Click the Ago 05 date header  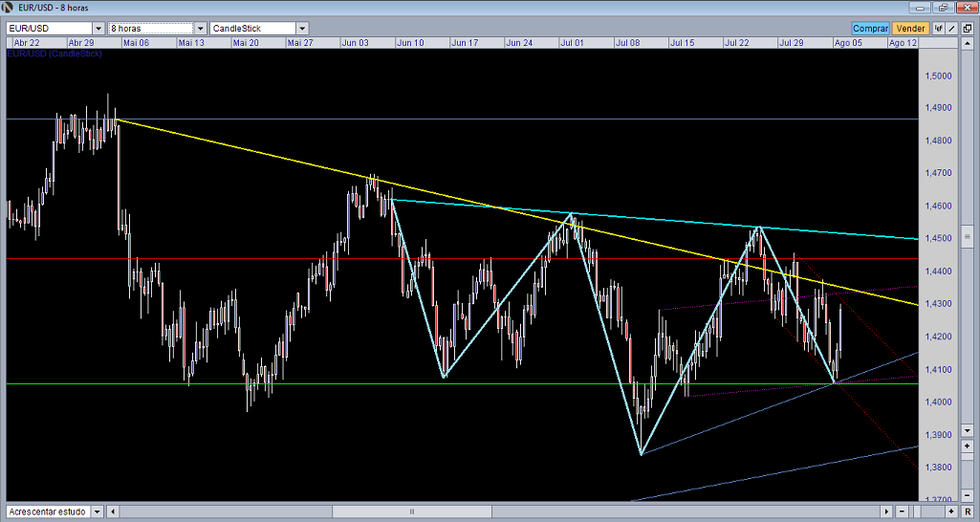848,42
